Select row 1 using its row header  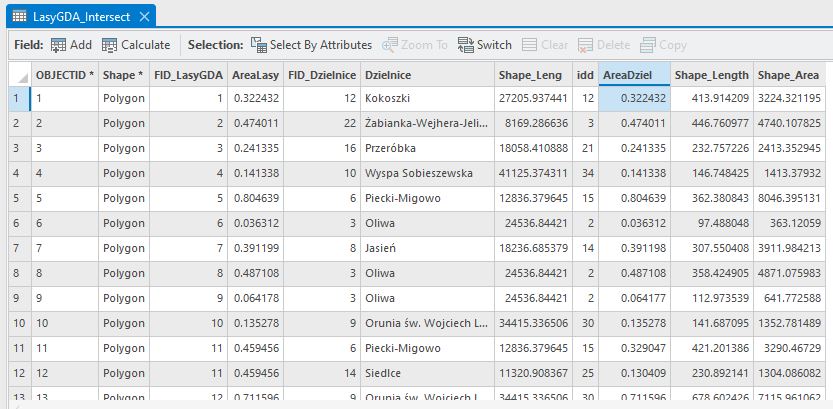(x=15, y=98)
